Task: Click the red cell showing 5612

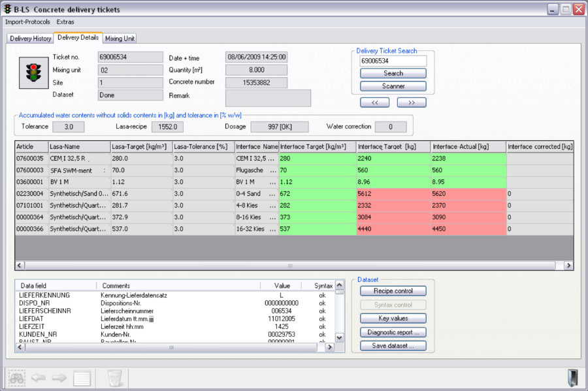Action: (393, 194)
